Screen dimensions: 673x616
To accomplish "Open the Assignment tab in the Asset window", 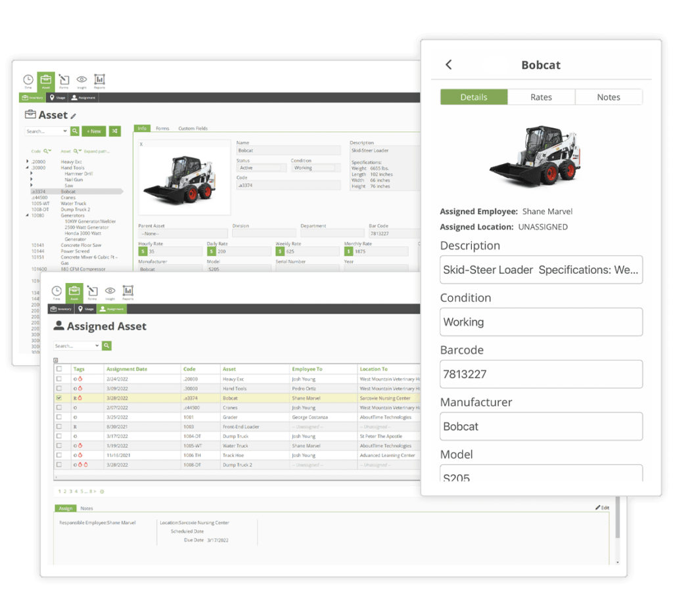I will pyautogui.click(x=83, y=97).
